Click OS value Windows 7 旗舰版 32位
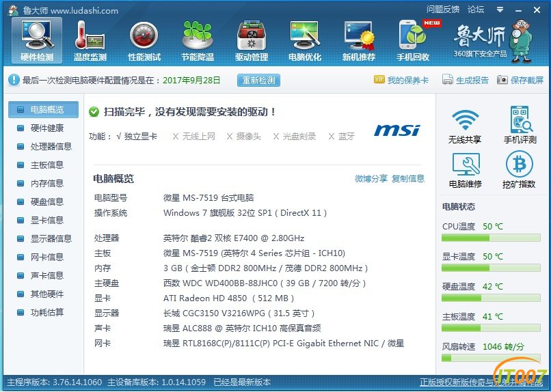 tap(245, 213)
